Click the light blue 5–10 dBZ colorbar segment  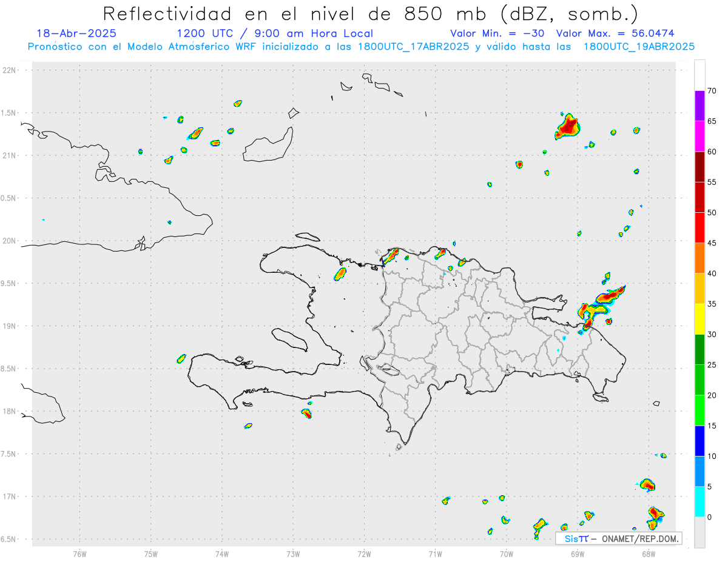[699, 471]
